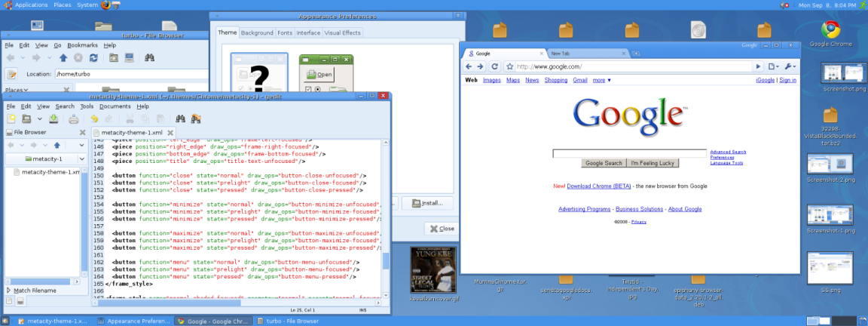Click the Open file icon in gedit toolbar

(26, 118)
